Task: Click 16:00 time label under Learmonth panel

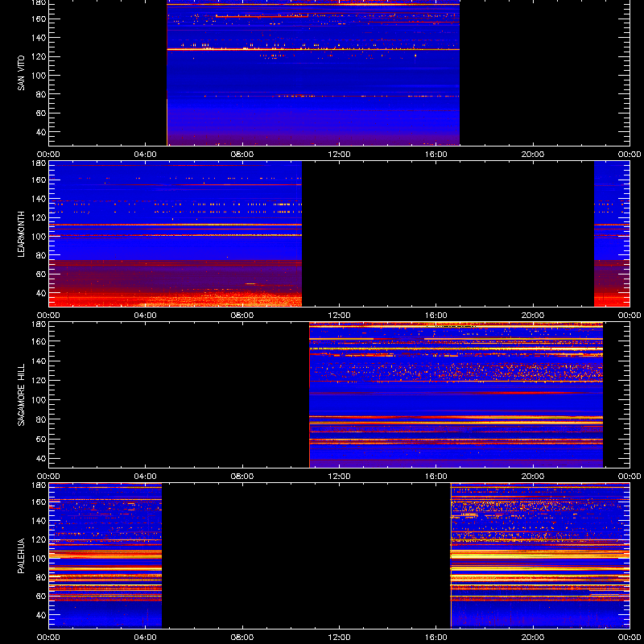Action: click(x=436, y=316)
